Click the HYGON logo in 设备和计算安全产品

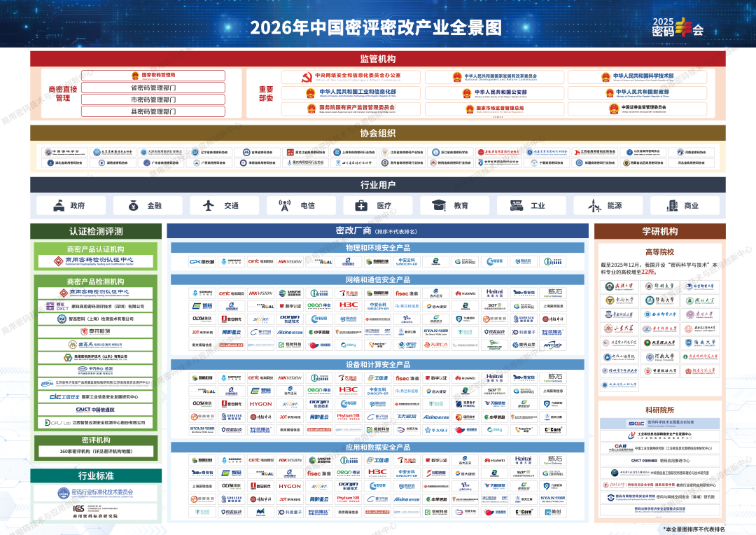260,404
